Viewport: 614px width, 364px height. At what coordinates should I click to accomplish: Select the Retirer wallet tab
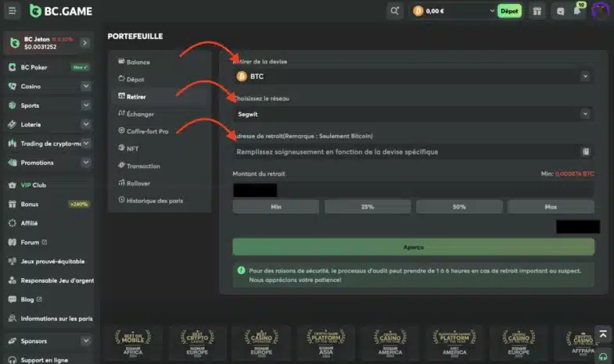[x=160, y=97]
